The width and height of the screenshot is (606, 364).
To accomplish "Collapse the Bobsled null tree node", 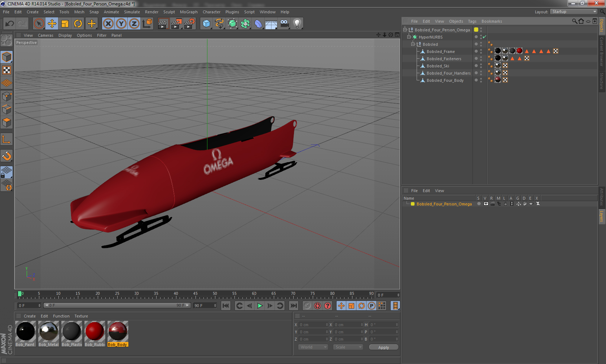I will [413, 44].
